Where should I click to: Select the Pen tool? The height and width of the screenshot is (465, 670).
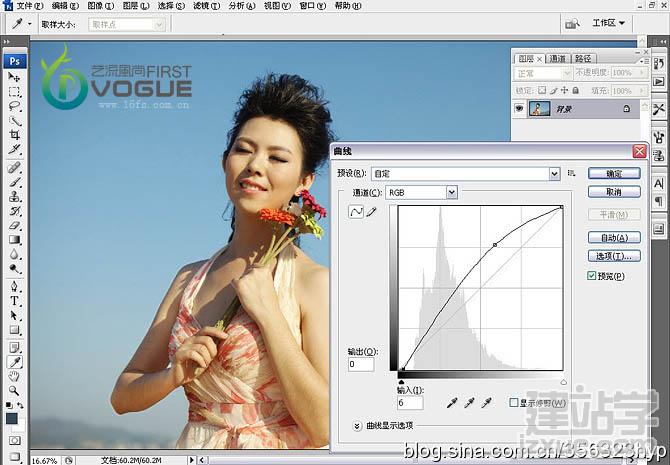14,286
